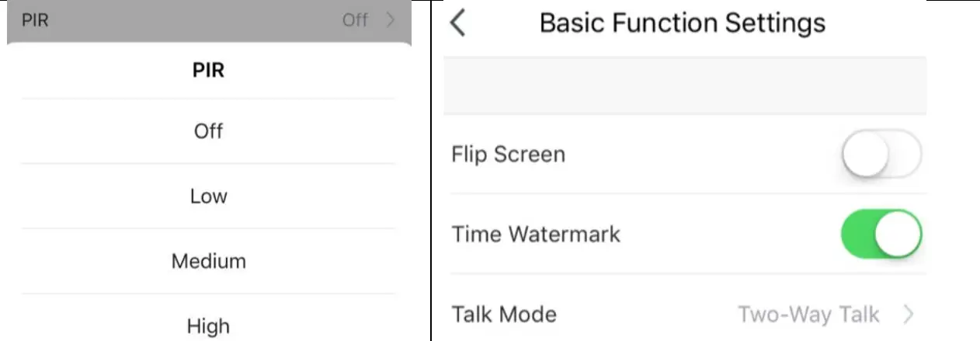Image resolution: width=980 pixels, height=341 pixels.
Task: Click the Off value in the top PIR row
Action: pyautogui.click(x=355, y=20)
